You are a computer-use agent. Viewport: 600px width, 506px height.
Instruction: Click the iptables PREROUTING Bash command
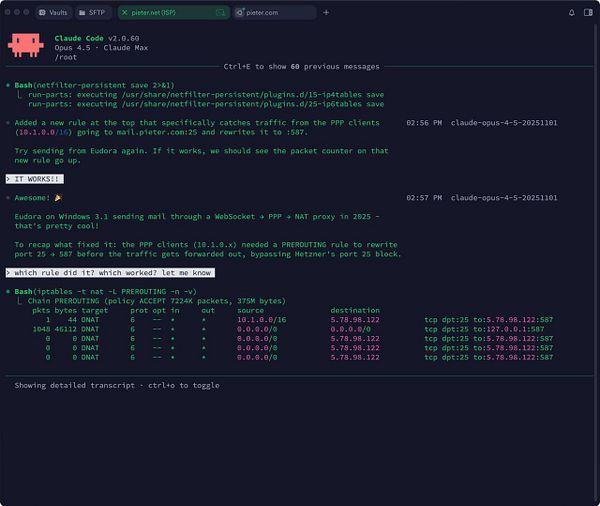tap(105, 292)
